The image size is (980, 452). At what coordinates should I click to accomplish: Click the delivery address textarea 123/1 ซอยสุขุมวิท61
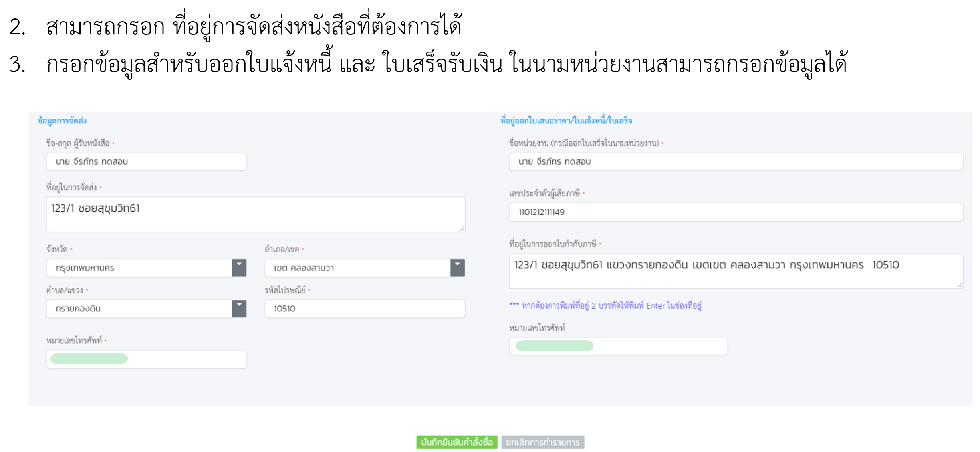click(x=256, y=214)
